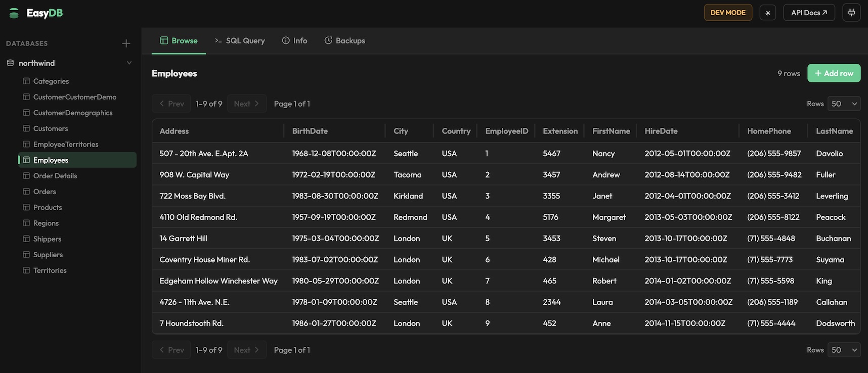The image size is (868, 373).
Task: Open the Shippers table
Action: pyautogui.click(x=77, y=239)
